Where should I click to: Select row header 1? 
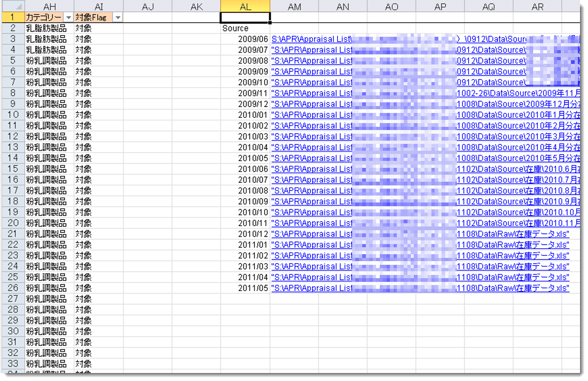13,18
